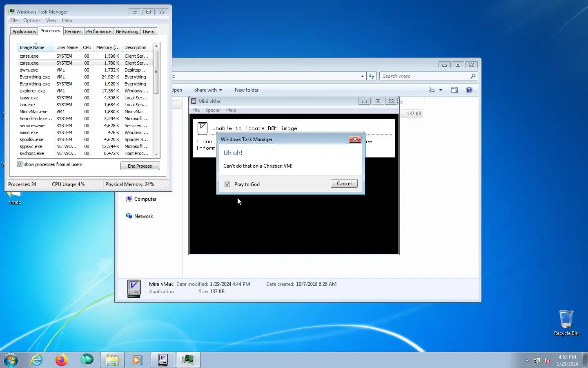Click the process list scroll up arrow
Image resolution: width=588 pixels, height=368 pixels.
[156, 46]
